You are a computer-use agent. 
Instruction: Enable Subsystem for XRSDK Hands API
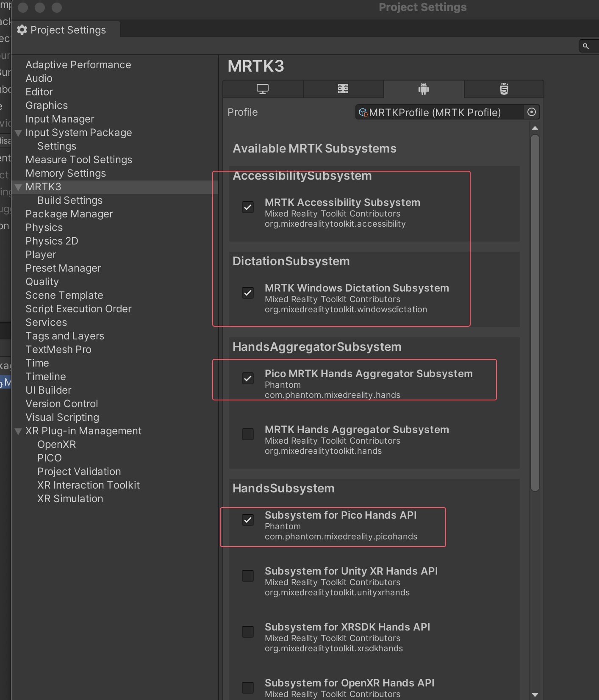248,632
